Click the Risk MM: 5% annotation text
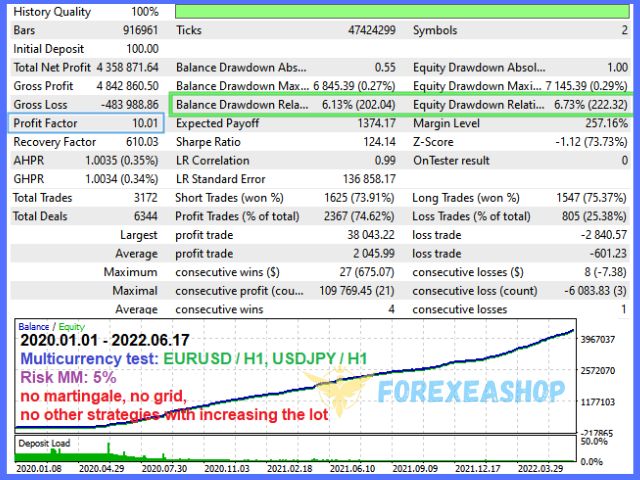 (69, 378)
